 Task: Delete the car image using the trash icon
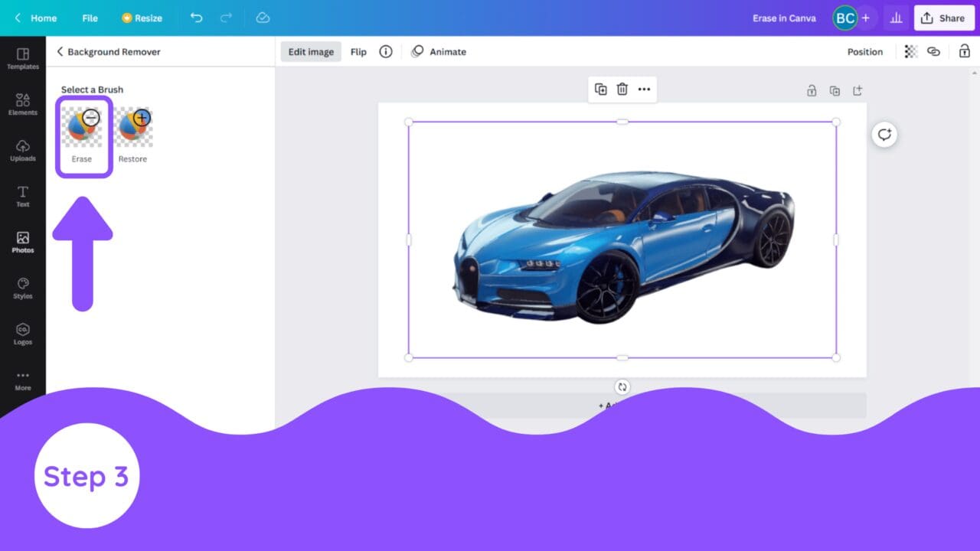(622, 89)
